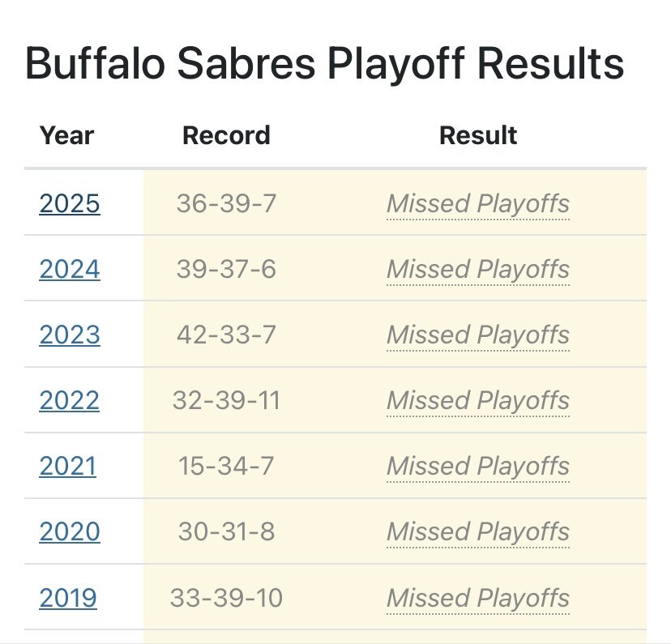Open the 2024 season link

[70, 270]
